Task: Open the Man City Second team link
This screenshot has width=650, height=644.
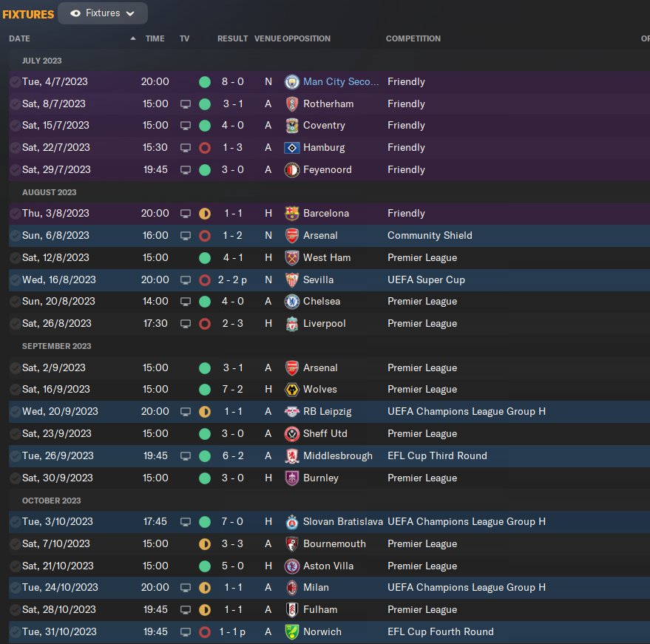Action: pyautogui.click(x=341, y=82)
